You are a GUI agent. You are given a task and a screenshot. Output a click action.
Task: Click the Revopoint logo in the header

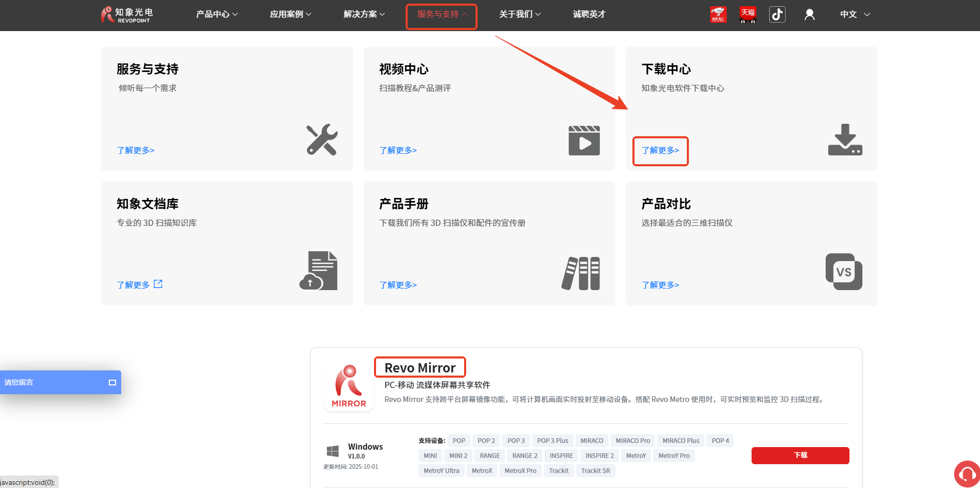pos(127,15)
